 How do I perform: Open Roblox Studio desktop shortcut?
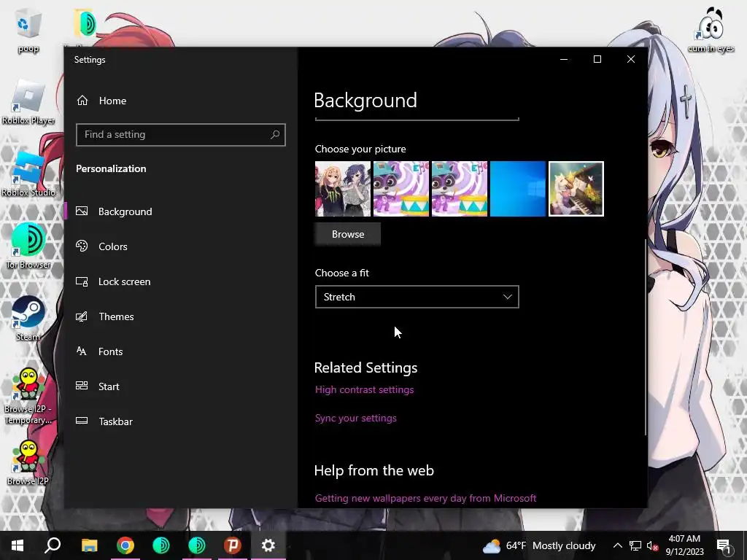pyautogui.click(x=28, y=174)
